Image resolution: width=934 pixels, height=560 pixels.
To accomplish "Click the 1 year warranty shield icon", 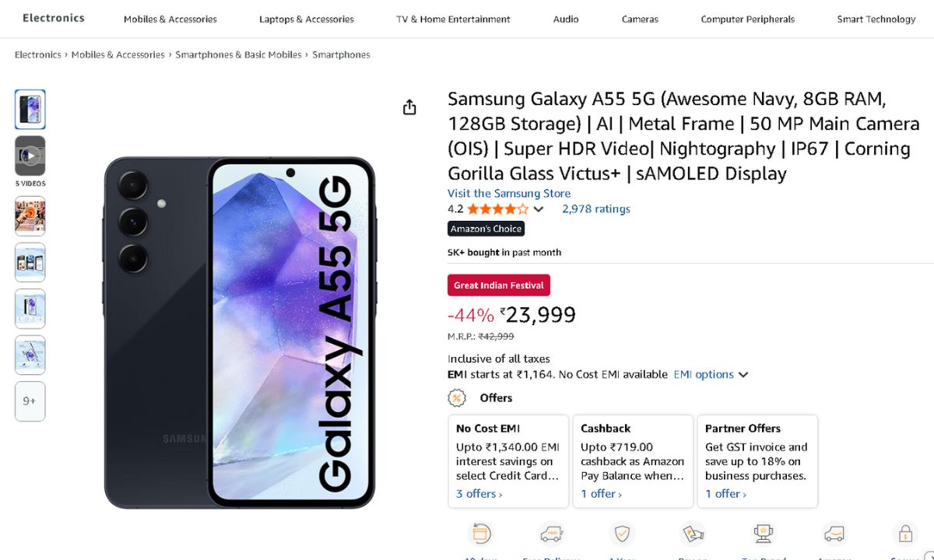I will 622,534.
